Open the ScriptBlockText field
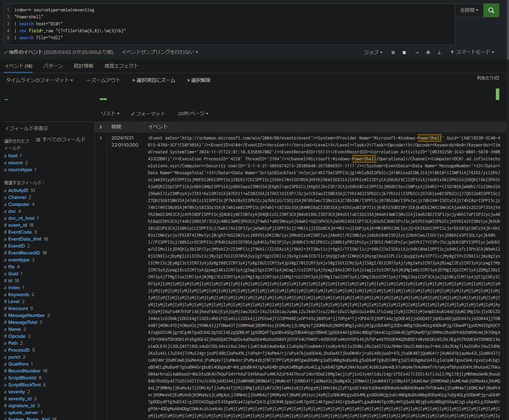The height and width of the screenshot is (420, 509). [x=25, y=385]
